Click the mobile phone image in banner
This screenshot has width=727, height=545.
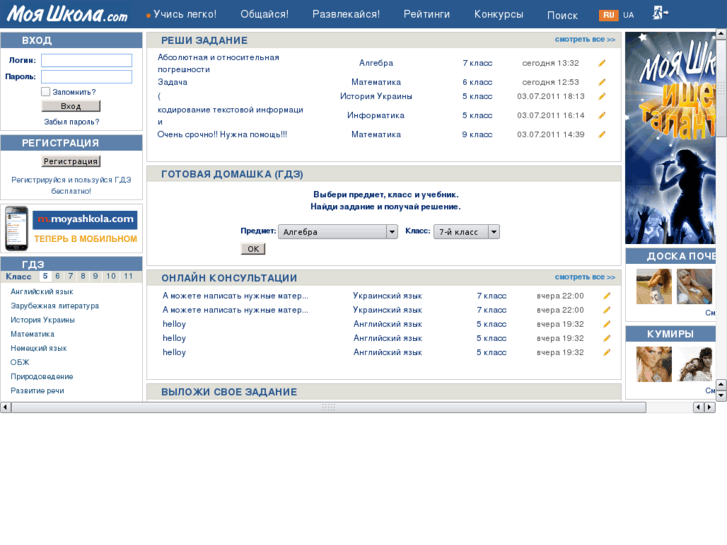coord(16,228)
